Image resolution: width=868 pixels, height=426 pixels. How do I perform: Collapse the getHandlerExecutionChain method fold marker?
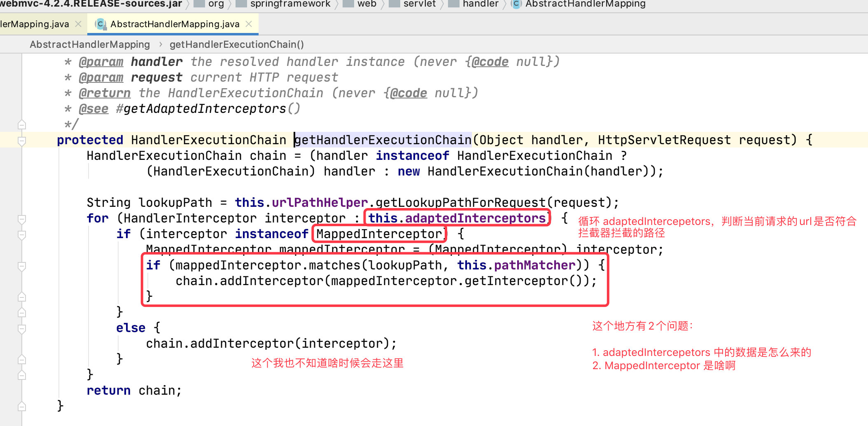(x=22, y=141)
